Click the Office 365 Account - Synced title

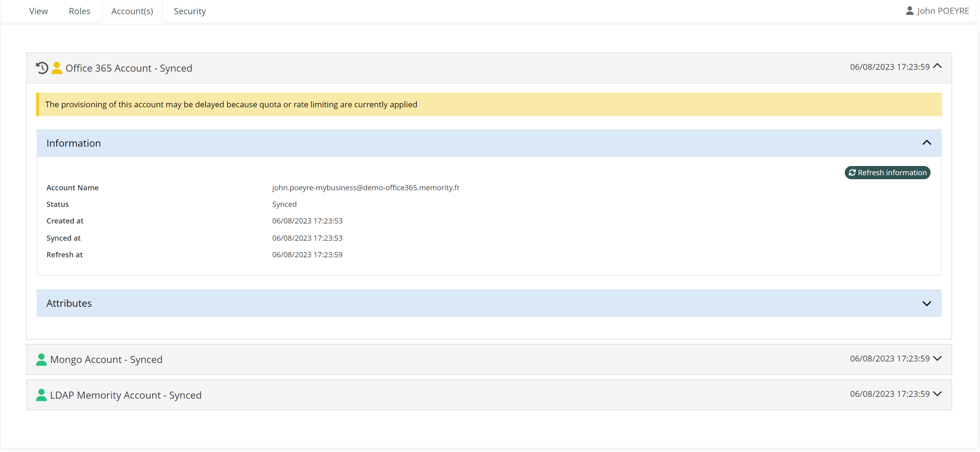[129, 68]
